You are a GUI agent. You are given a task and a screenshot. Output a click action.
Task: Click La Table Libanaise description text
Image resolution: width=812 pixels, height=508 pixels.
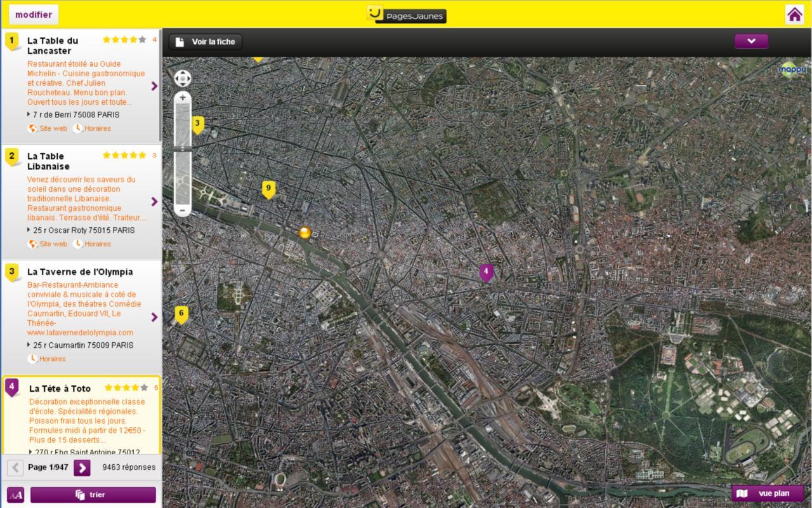coord(88,199)
